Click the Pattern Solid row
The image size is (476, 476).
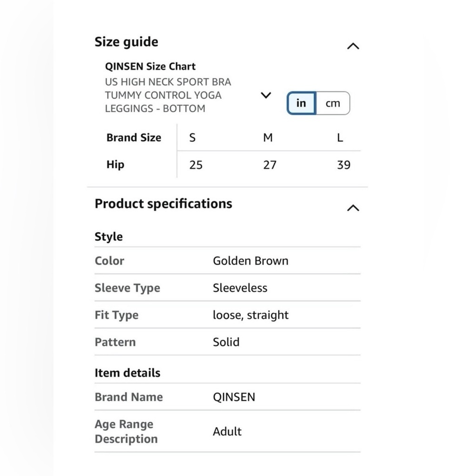pyautogui.click(x=228, y=342)
